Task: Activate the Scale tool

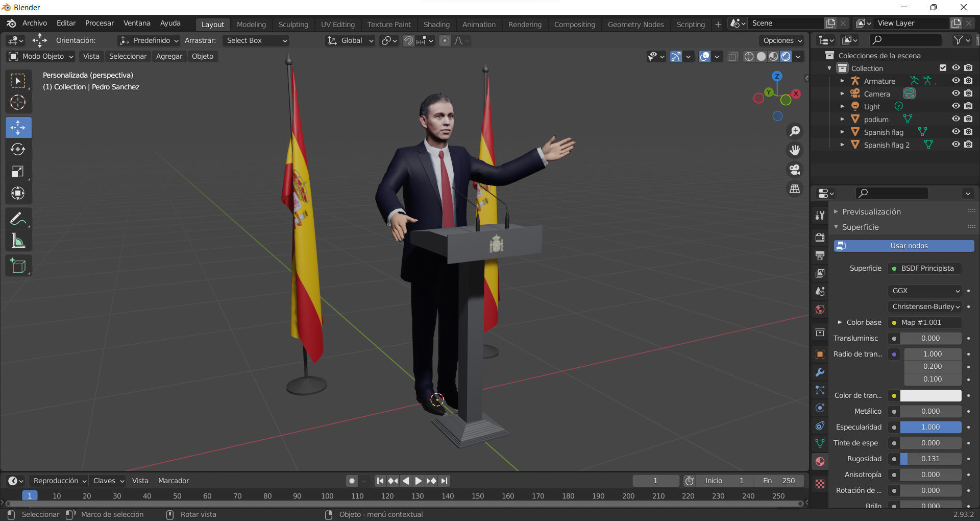Action: (18, 172)
